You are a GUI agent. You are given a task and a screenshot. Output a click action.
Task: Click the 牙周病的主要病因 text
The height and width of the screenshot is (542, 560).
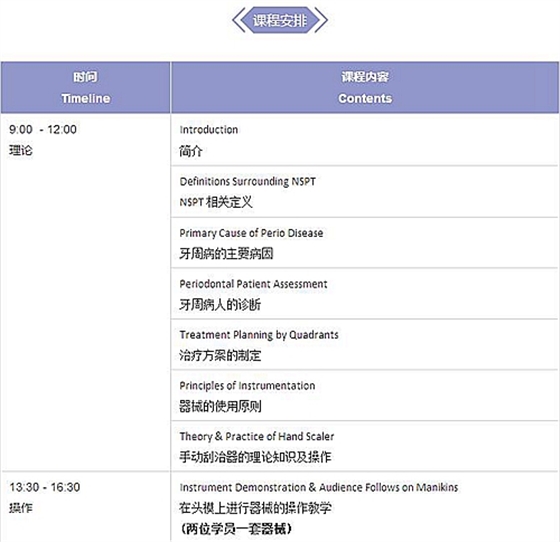pyautogui.click(x=226, y=254)
